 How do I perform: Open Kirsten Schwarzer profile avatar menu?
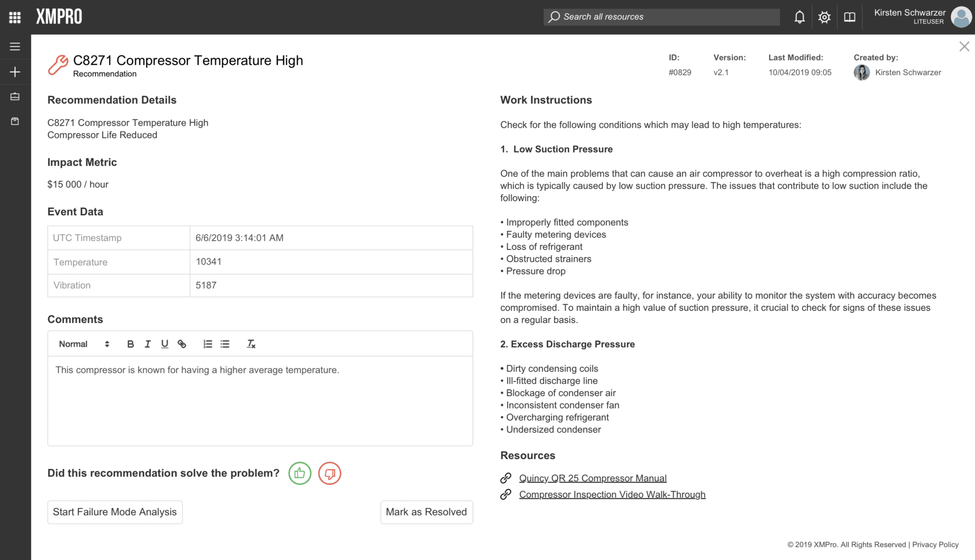(960, 17)
